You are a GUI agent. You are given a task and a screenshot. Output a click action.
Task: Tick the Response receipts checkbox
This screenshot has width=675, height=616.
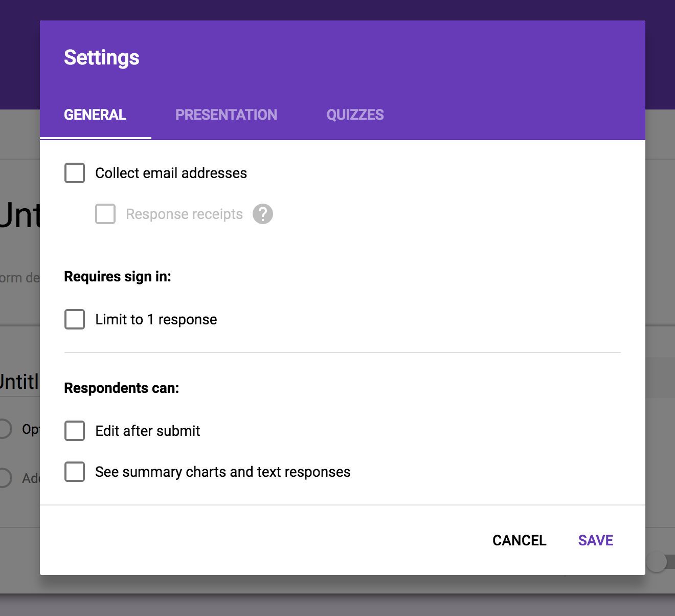point(105,214)
